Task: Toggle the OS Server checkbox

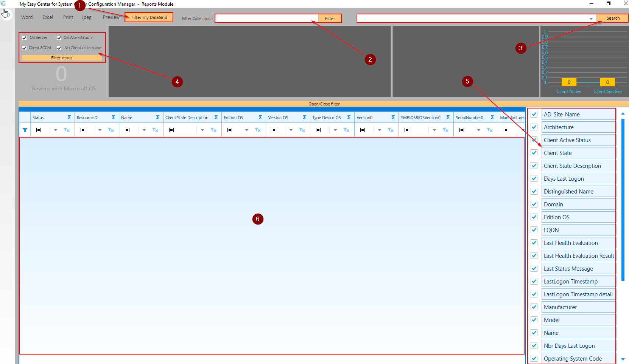Action: click(24, 38)
